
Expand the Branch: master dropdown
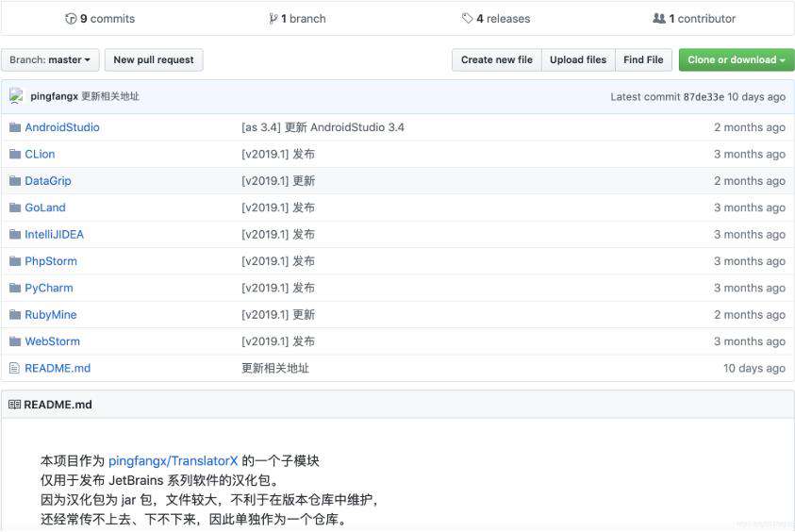(x=50, y=59)
